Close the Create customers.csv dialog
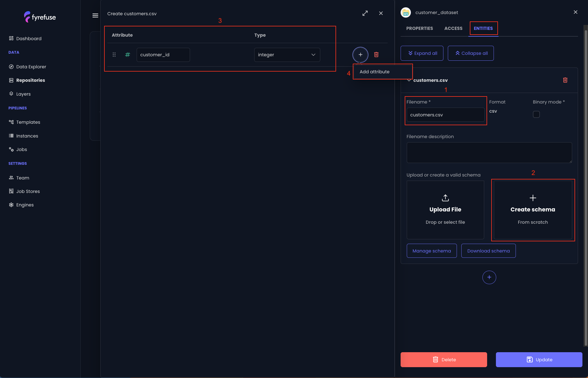 tap(381, 13)
